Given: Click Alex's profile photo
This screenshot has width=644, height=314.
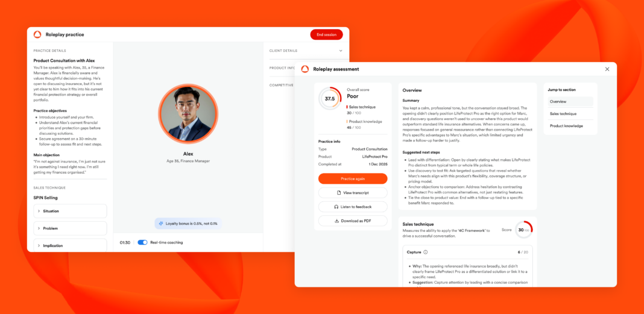Looking at the screenshot, I should tap(188, 114).
